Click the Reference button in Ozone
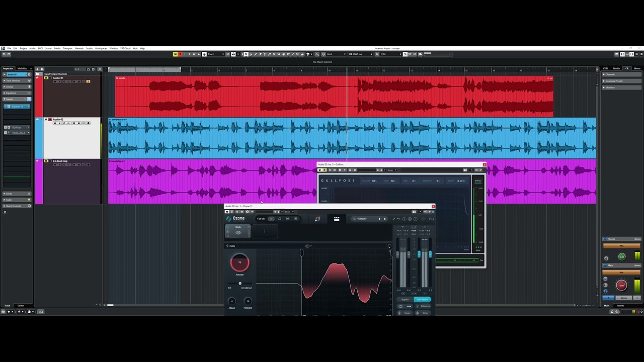 coord(423,306)
